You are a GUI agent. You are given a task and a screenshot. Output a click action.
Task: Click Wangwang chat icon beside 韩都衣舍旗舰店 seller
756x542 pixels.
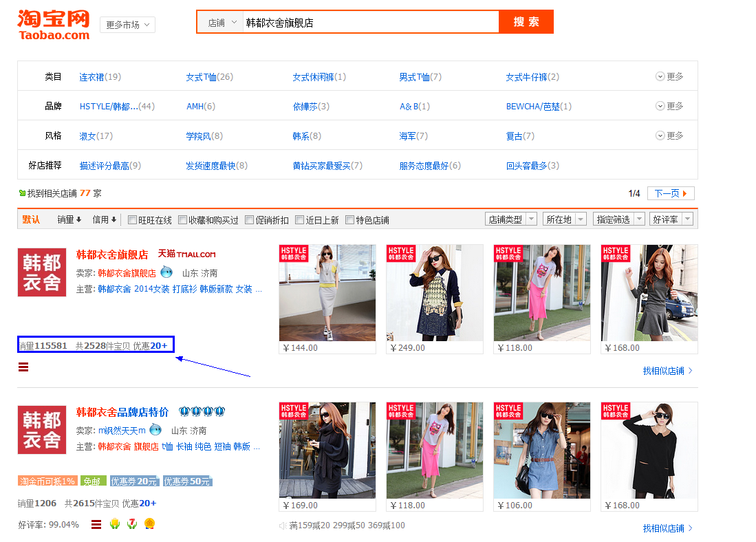166,272
